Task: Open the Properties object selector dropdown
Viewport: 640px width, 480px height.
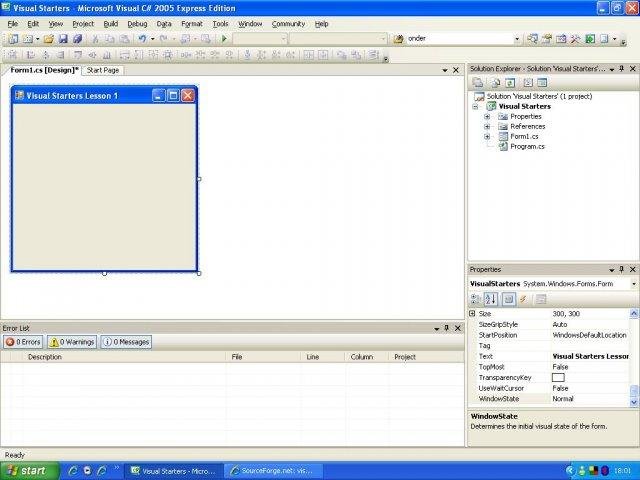Action: pyautogui.click(x=634, y=284)
